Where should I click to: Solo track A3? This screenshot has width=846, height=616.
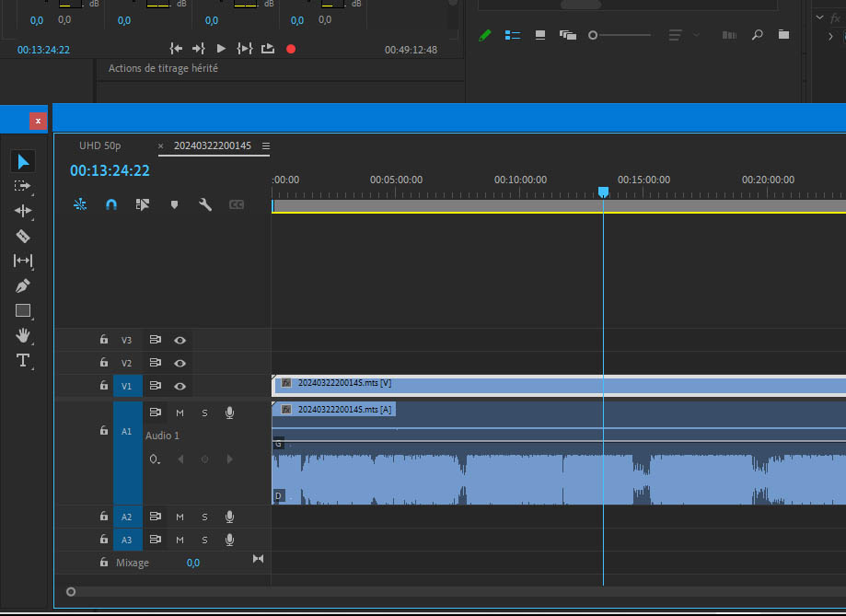point(204,540)
